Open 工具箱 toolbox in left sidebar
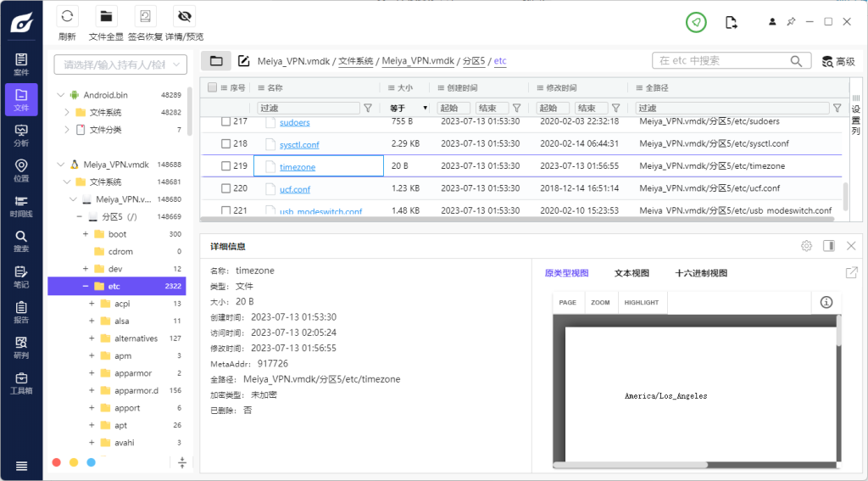Viewport: 868px width, 481px height. [21, 383]
